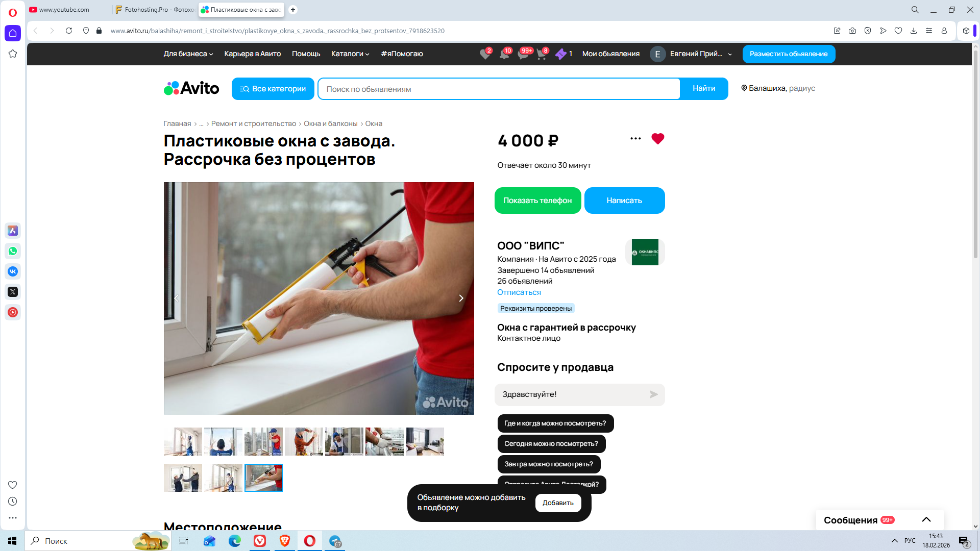Open shopping cart icon in header

tap(541, 54)
